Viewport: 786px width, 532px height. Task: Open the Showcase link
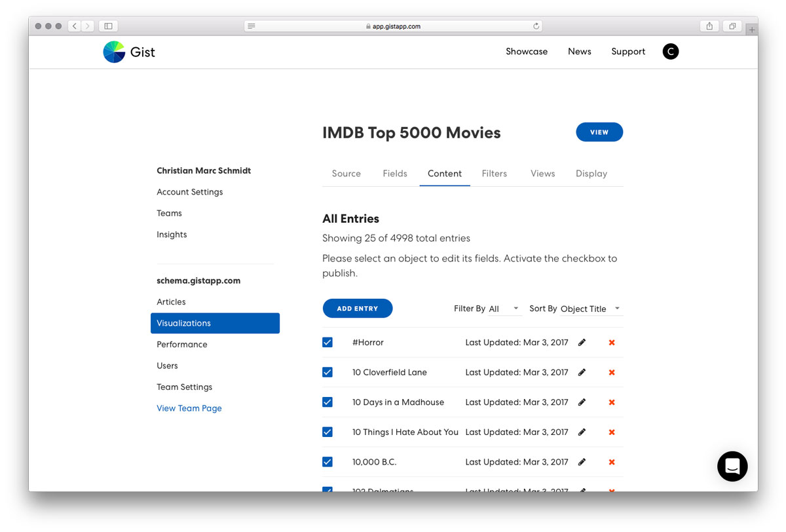point(527,52)
